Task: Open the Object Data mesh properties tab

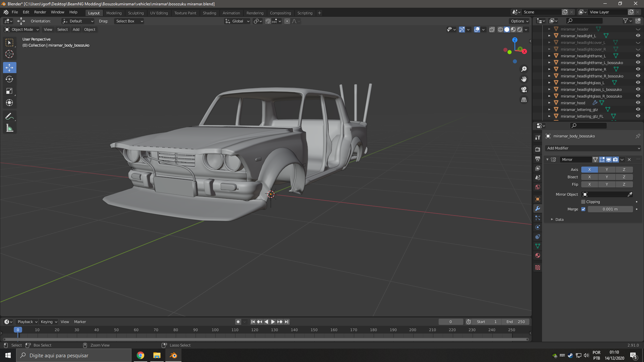Action: 538,246
